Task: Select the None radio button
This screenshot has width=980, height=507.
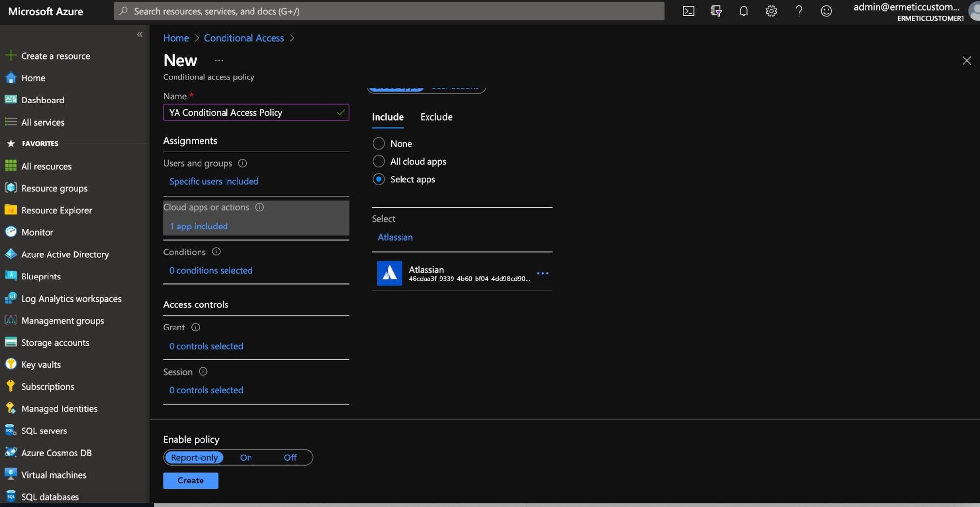Action: 378,143
